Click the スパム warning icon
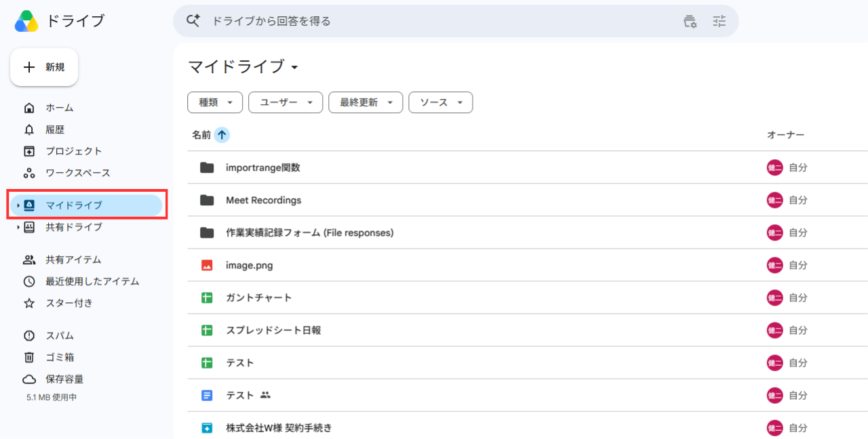 (x=29, y=335)
